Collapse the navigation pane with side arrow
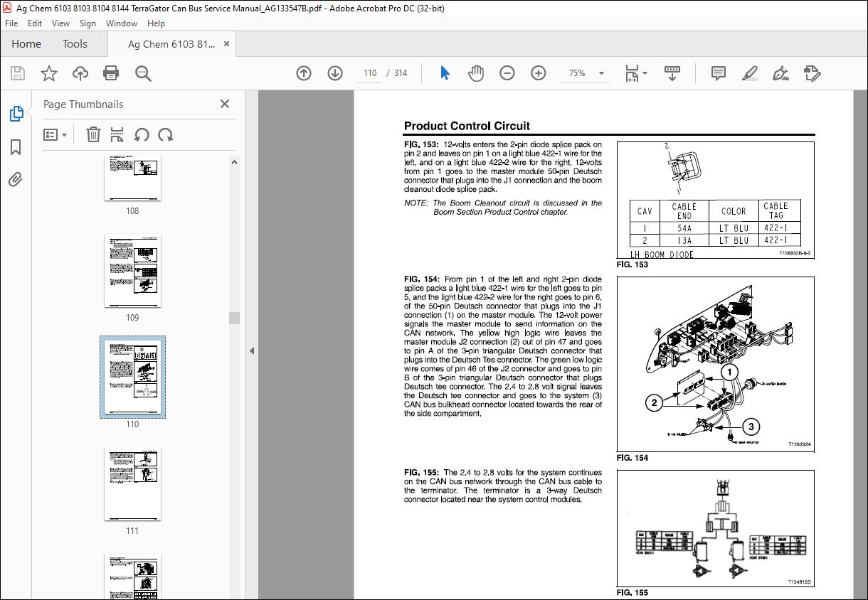Image resolution: width=868 pixels, height=600 pixels. [250, 350]
